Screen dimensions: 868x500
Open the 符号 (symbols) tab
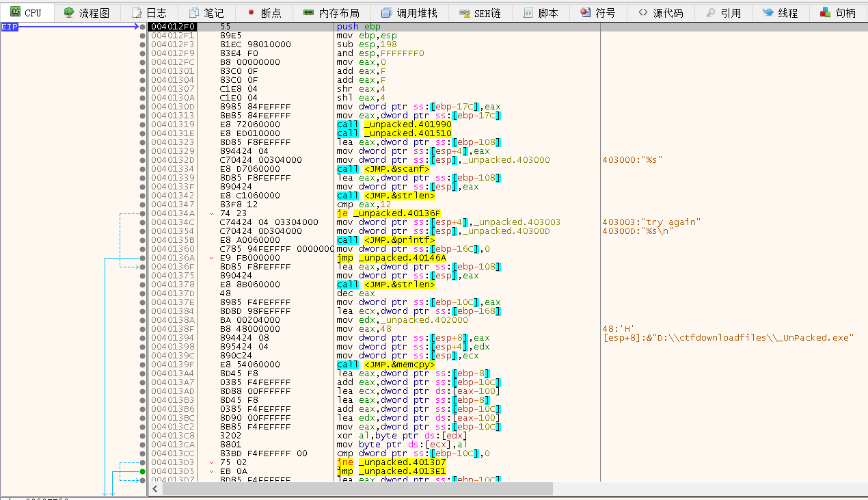[598, 12]
